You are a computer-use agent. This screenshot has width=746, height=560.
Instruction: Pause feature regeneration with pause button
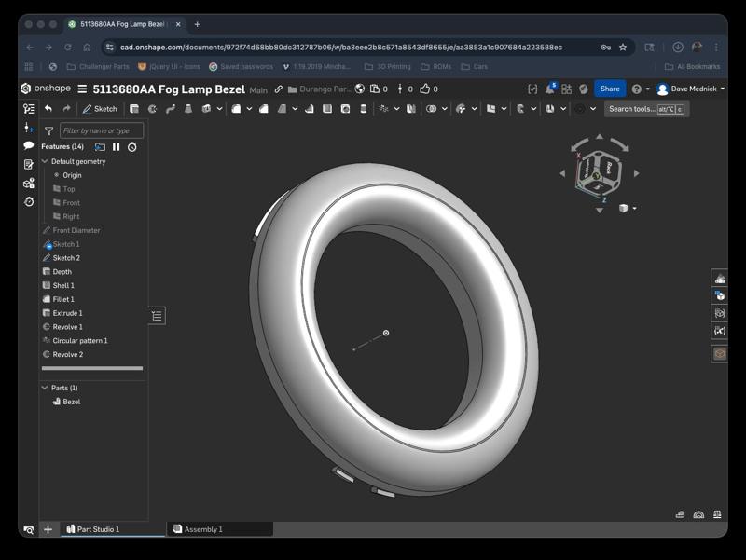pyautogui.click(x=117, y=147)
